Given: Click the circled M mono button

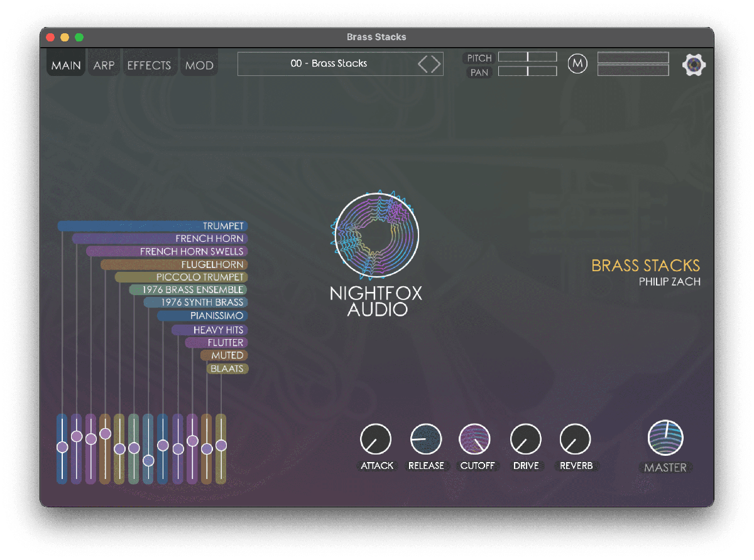Looking at the screenshot, I should pyautogui.click(x=577, y=64).
